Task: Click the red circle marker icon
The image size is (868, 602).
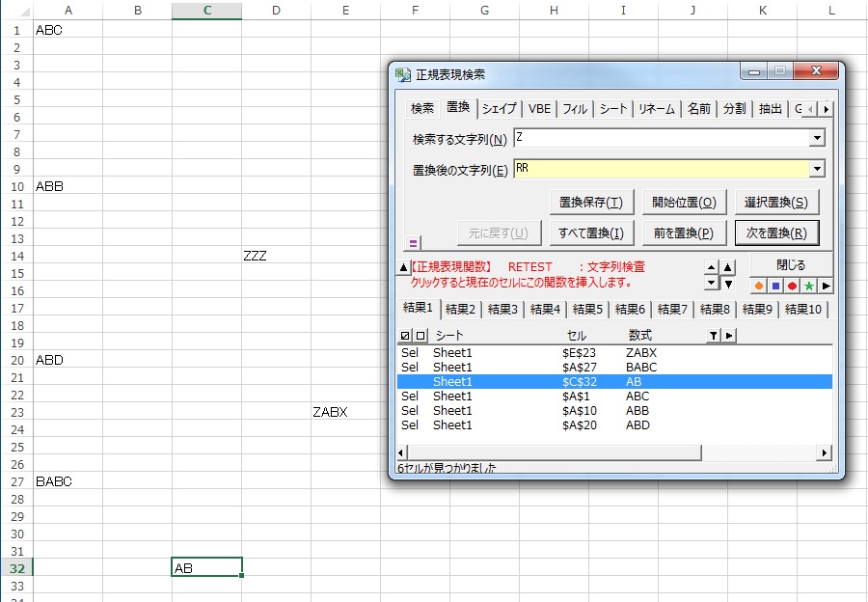Action: point(792,286)
